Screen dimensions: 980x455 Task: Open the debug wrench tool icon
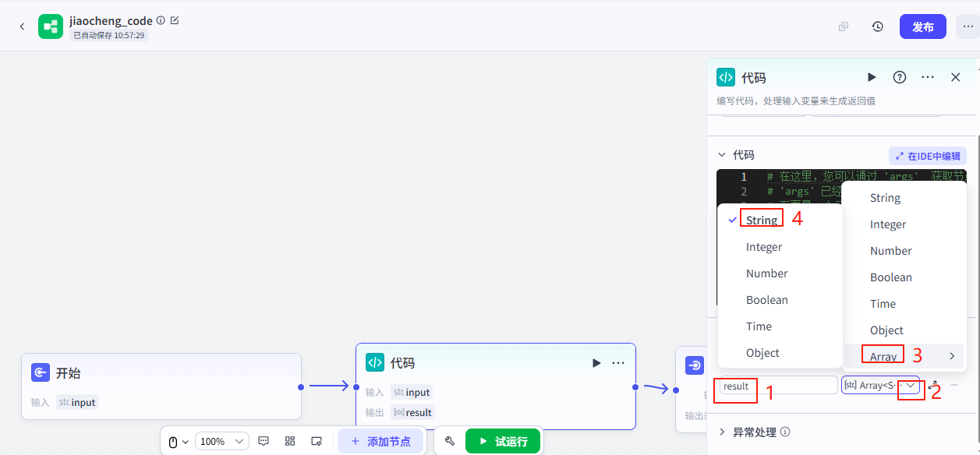(450, 441)
